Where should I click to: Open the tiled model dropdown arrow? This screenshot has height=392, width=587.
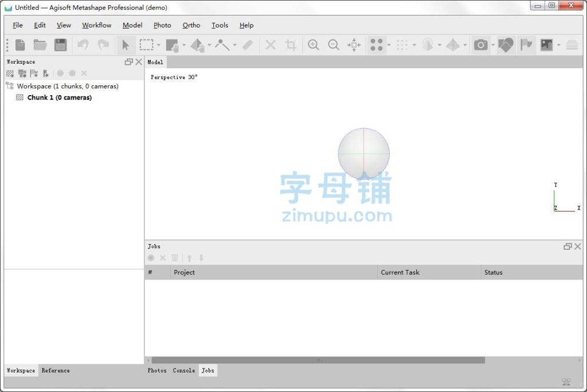465,45
